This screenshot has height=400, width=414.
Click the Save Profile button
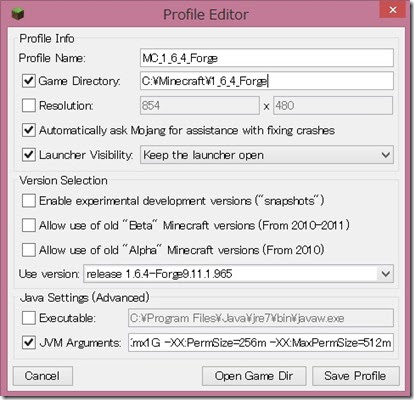click(356, 376)
